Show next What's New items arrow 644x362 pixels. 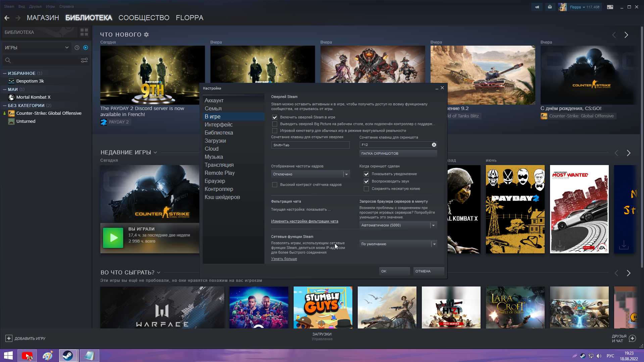pos(626,35)
